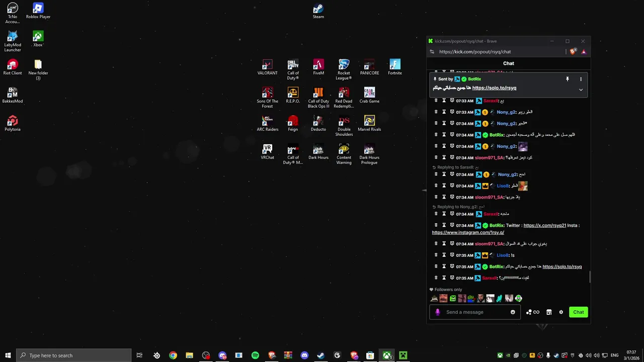Select the R.E.P.O. desktop icon
This screenshot has width=644, height=362.
coord(293,96)
